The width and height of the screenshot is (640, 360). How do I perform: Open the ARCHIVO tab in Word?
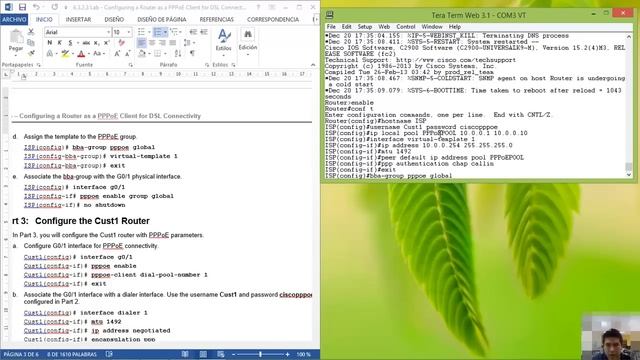pyautogui.click(x=14, y=19)
